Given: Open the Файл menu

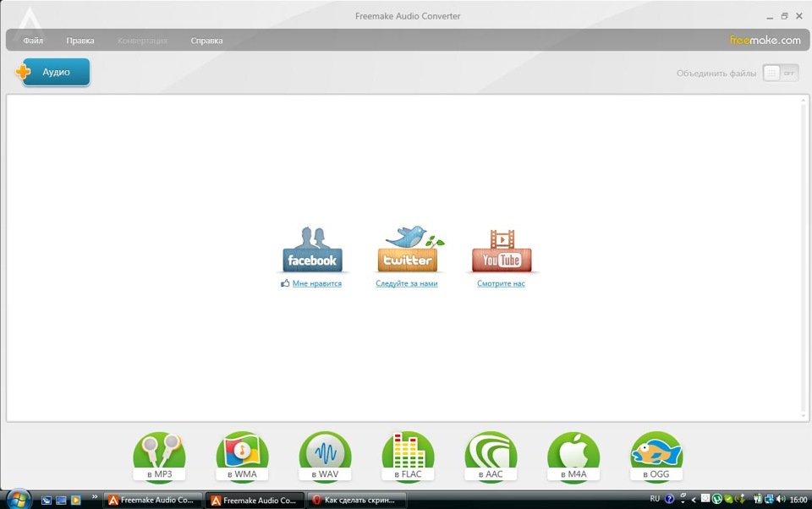Looking at the screenshot, I should (x=33, y=41).
